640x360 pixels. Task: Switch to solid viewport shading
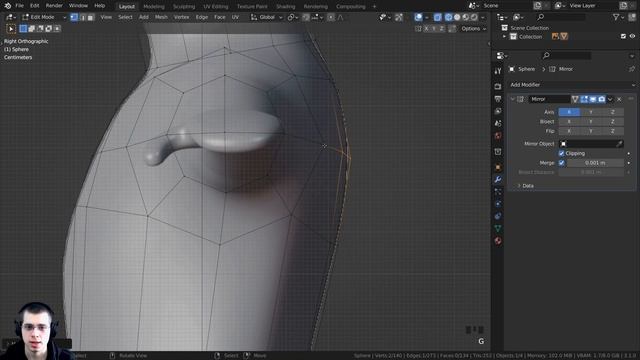point(457,17)
